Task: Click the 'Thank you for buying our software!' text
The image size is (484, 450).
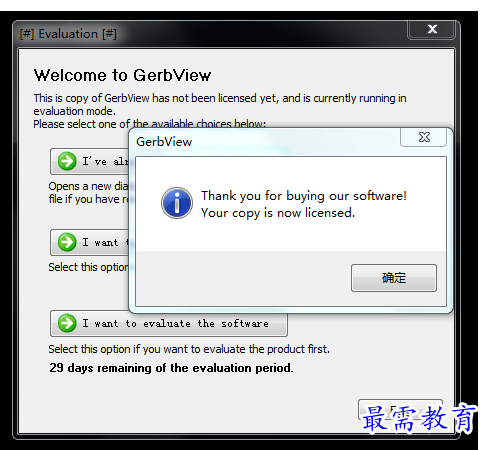Action: [x=304, y=196]
